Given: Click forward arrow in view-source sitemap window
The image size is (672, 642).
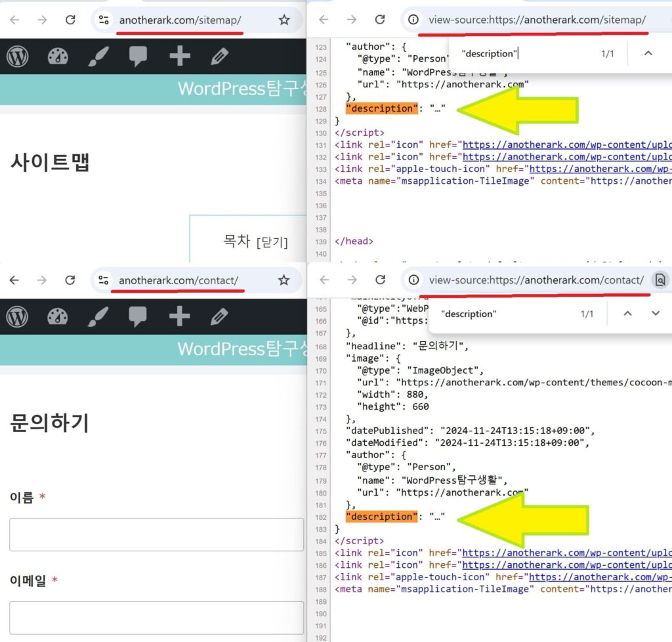Looking at the screenshot, I should coord(352,19).
